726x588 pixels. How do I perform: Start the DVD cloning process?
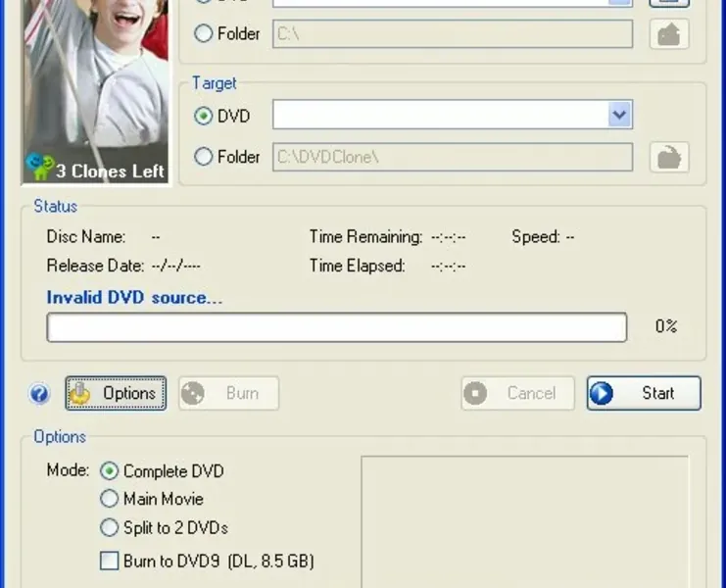click(644, 393)
